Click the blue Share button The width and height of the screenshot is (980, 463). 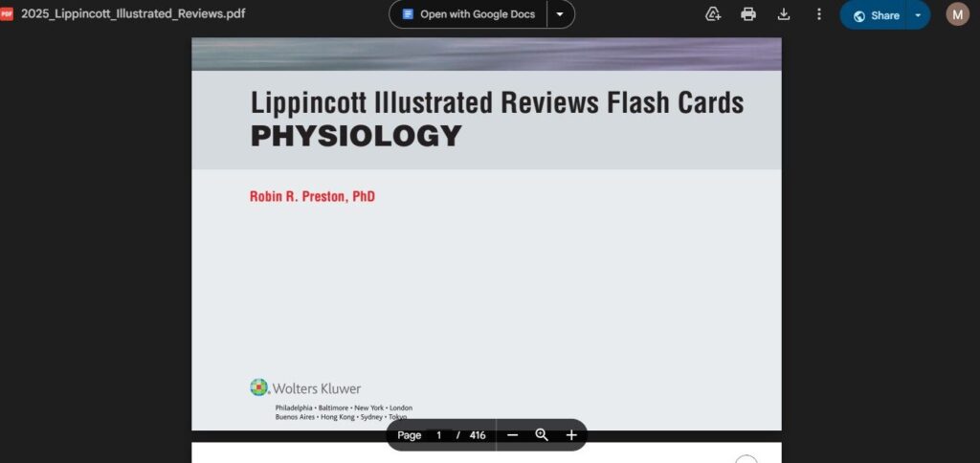click(877, 15)
